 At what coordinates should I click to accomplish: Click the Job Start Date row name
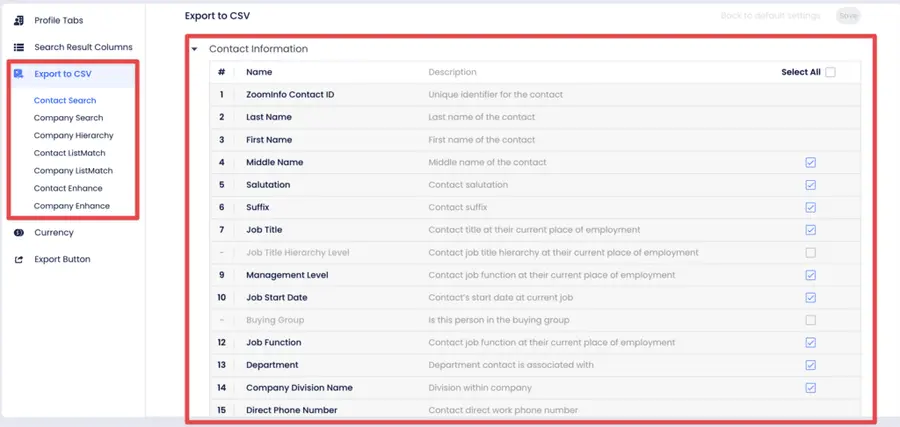coord(277,297)
